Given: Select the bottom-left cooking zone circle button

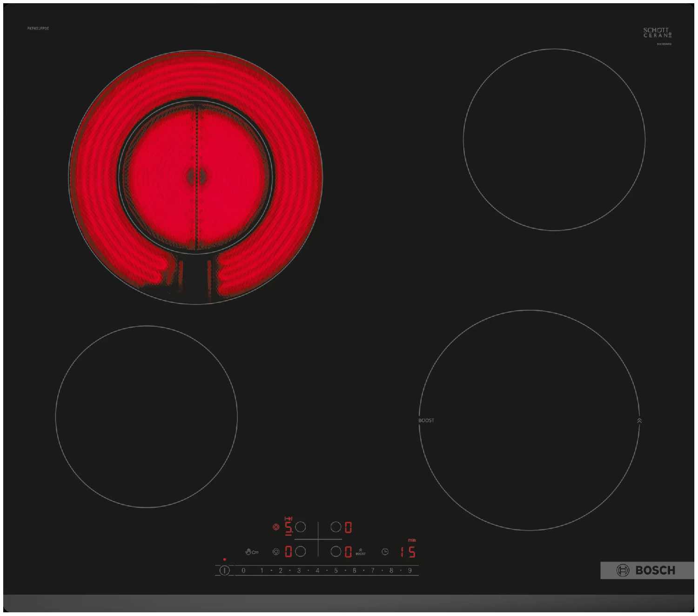Looking at the screenshot, I should point(301,551).
